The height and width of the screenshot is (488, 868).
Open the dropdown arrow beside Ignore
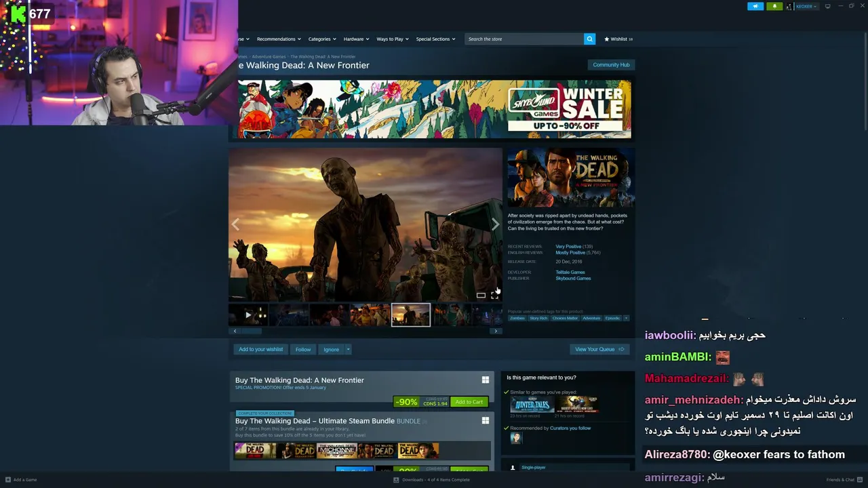(x=348, y=349)
